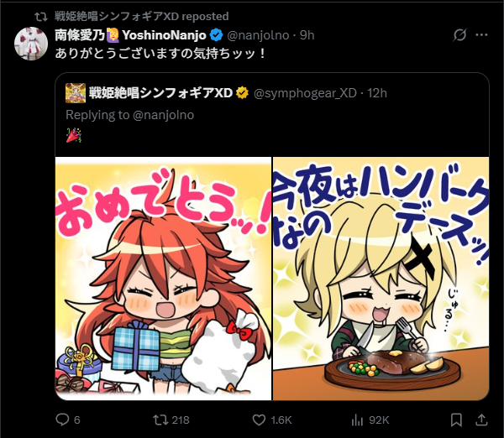
Task: Open the red-haired character congratulation image
Action: click(163, 279)
